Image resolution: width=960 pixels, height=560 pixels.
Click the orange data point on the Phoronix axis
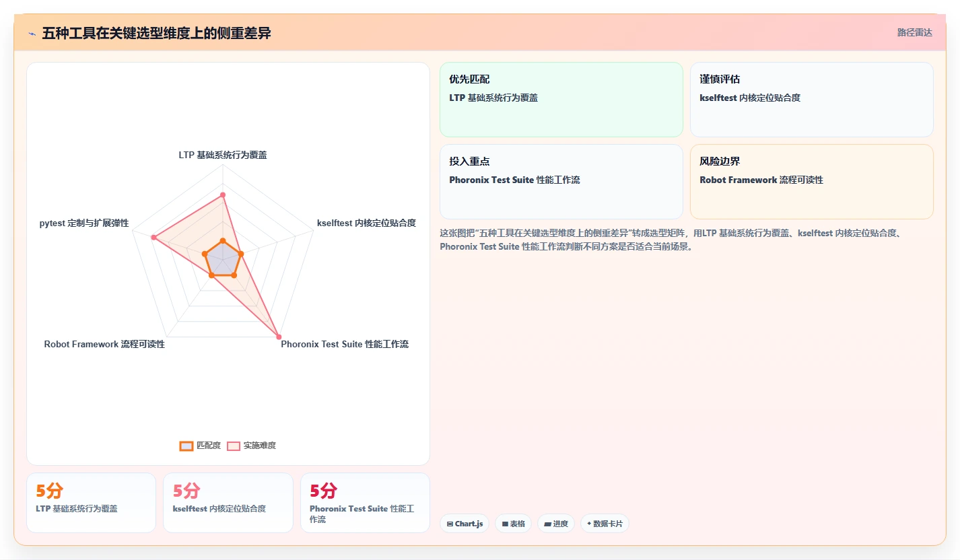(x=234, y=275)
